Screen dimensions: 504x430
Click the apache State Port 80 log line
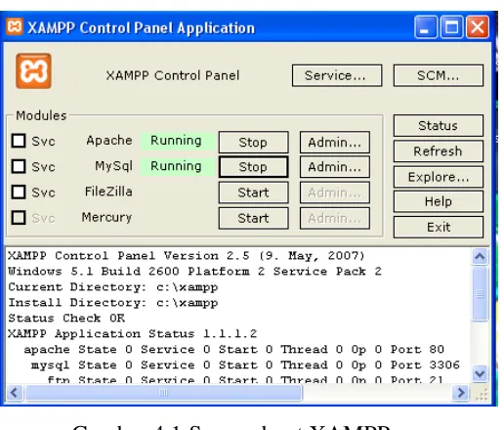233,350
